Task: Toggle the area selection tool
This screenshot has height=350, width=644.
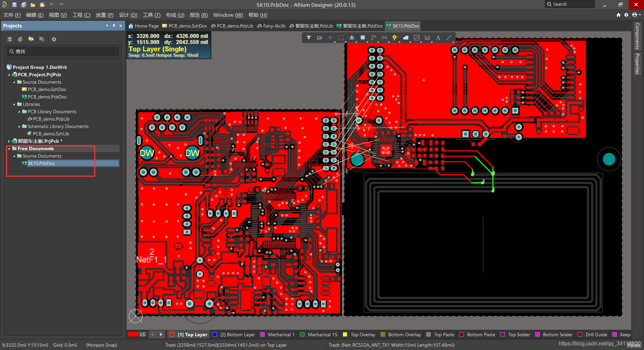Action: click(341, 38)
